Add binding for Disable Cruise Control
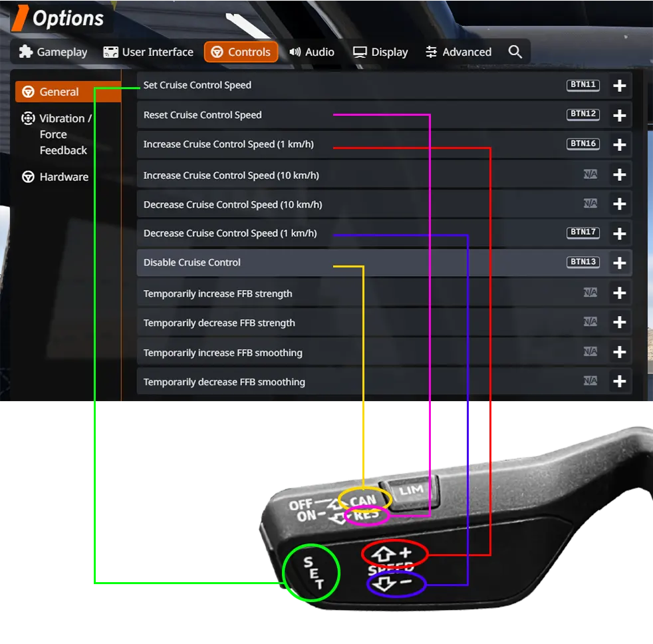This screenshot has height=644, width=653. [619, 263]
